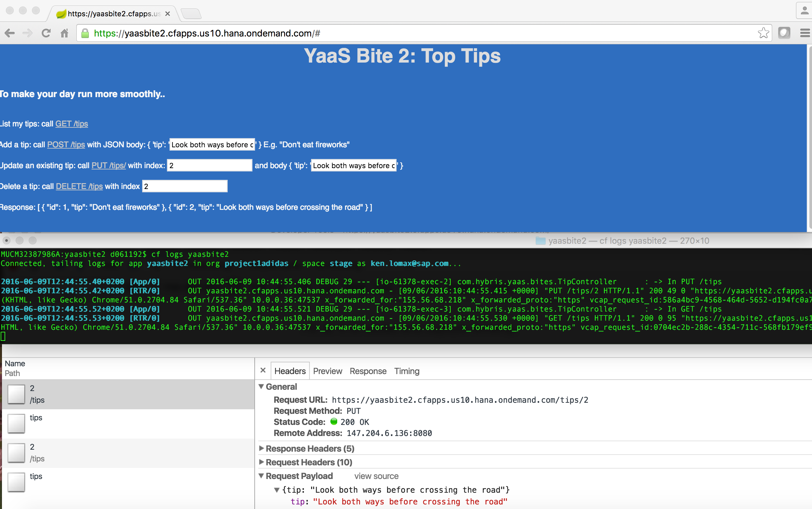This screenshot has width=812, height=509.
Task: Select the first 'tips' network request row
Action: click(128, 424)
